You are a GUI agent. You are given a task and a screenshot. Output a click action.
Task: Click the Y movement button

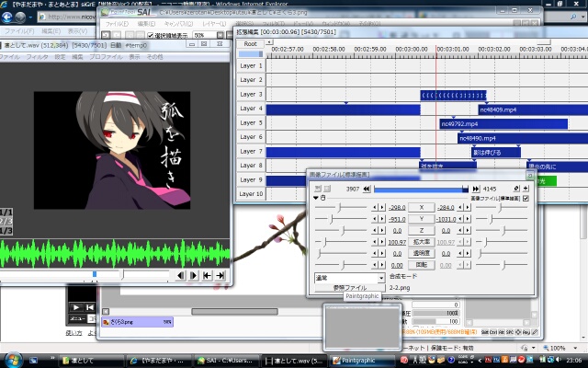pos(421,219)
